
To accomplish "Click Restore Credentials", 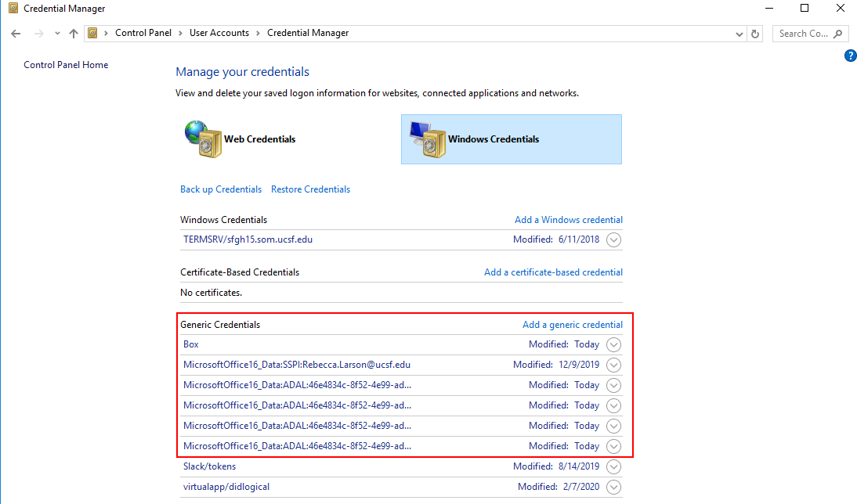I will 310,189.
